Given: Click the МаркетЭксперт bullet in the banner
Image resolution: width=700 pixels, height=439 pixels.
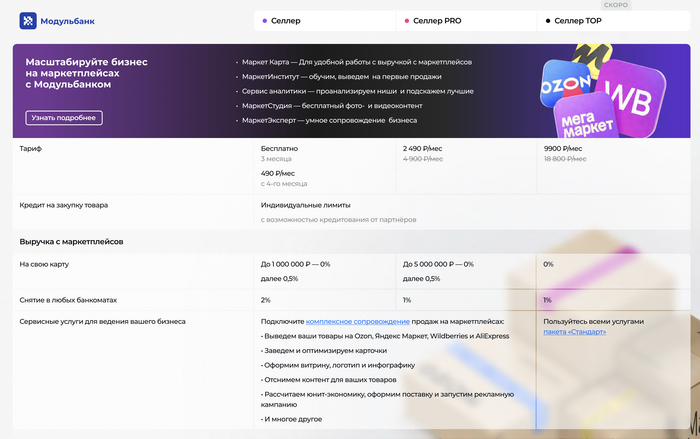Looking at the screenshot, I should [329, 121].
